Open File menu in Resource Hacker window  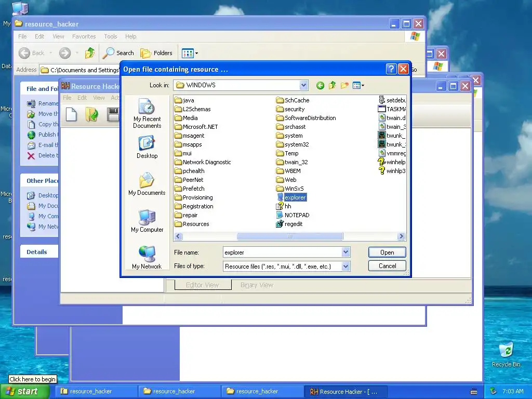[x=67, y=98]
